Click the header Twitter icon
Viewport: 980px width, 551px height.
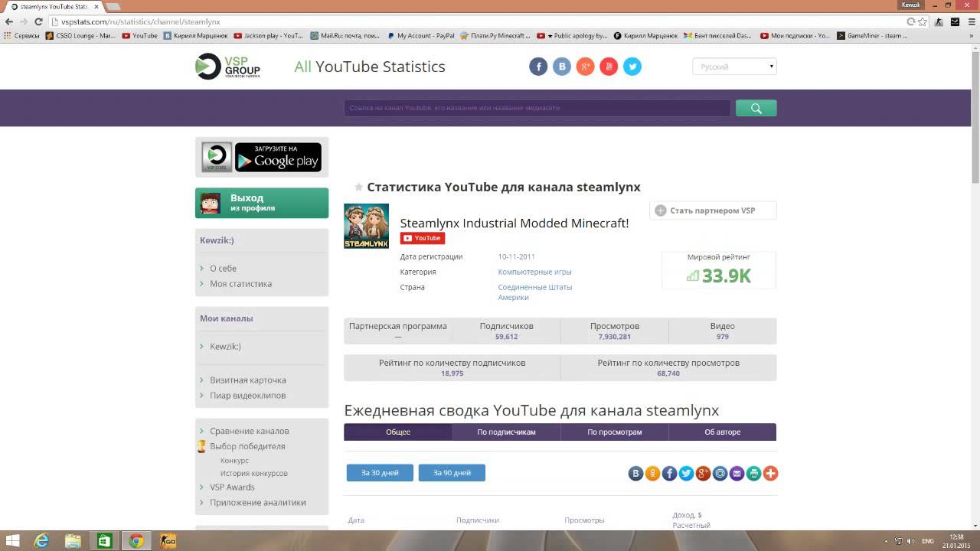[632, 67]
